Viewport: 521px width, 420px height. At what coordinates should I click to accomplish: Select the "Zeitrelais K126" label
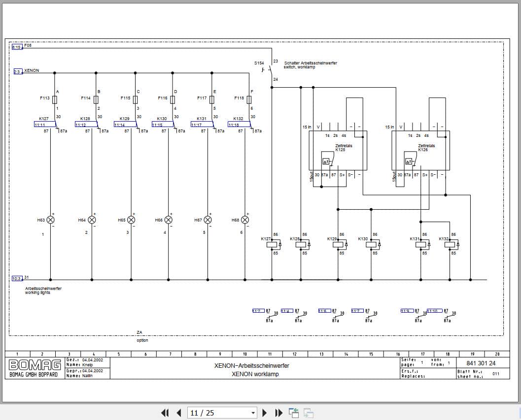pos(426,148)
